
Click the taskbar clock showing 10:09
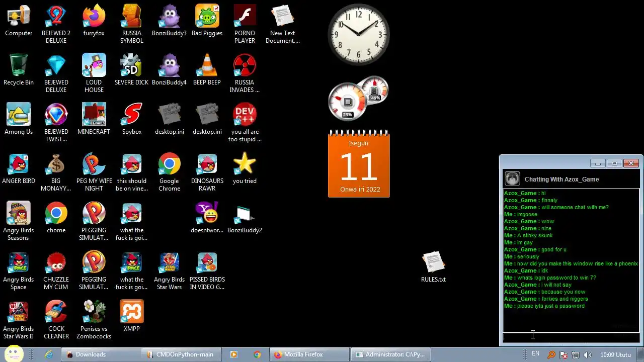click(615, 355)
